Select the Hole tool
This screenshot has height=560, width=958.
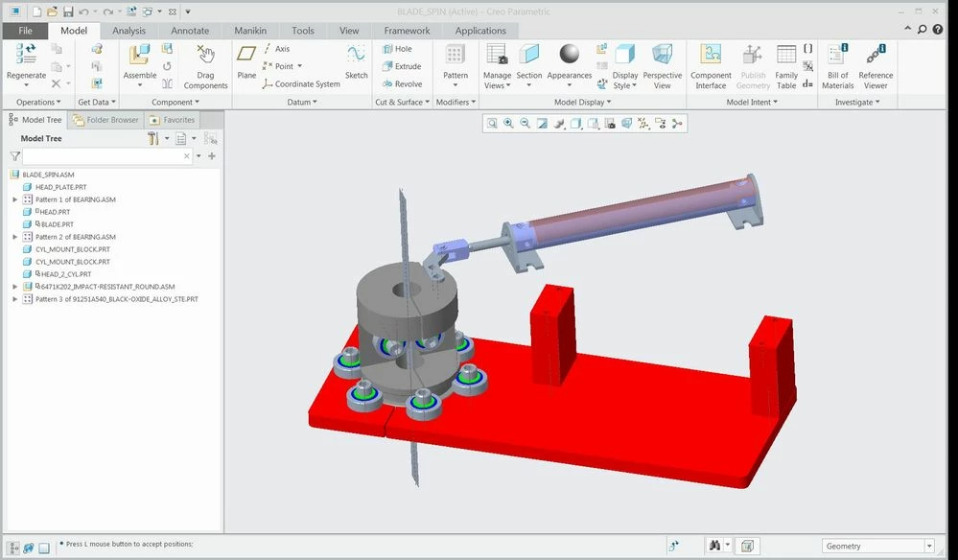pos(397,48)
